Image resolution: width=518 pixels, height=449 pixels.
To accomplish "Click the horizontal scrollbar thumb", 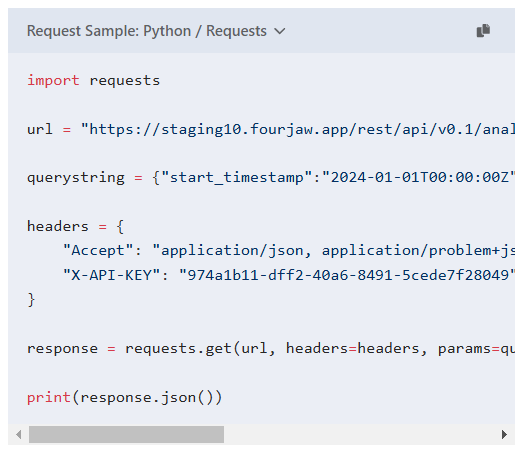I will [126, 434].
